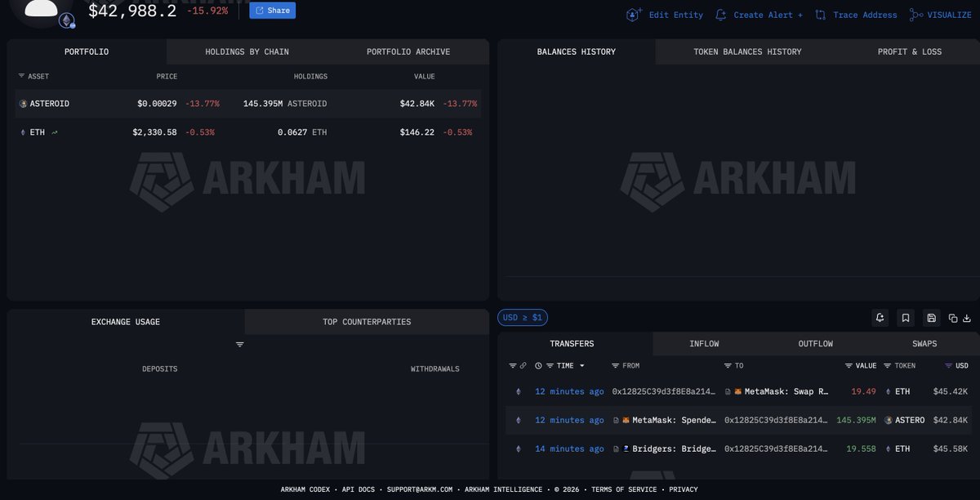The height and width of the screenshot is (500, 980).
Task: Open API DOCS footer link
Action: [x=357, y=490]
